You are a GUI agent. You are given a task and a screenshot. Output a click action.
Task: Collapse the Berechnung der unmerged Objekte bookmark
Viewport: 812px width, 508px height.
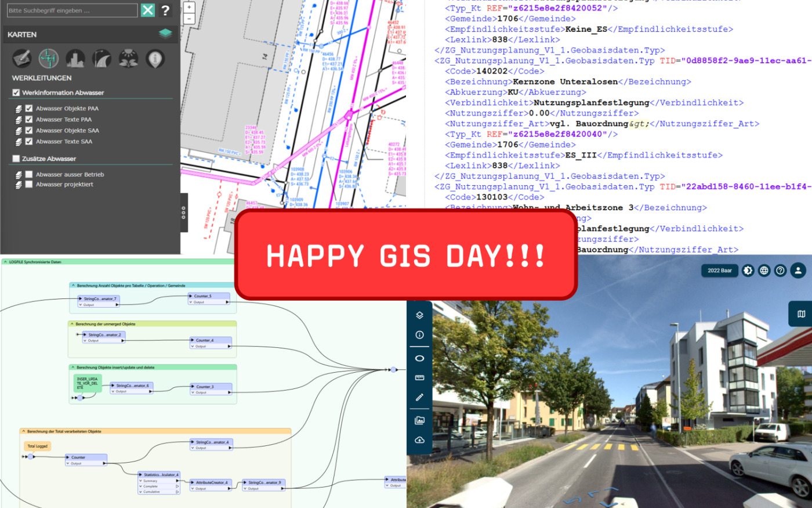(x=72, y=324)
